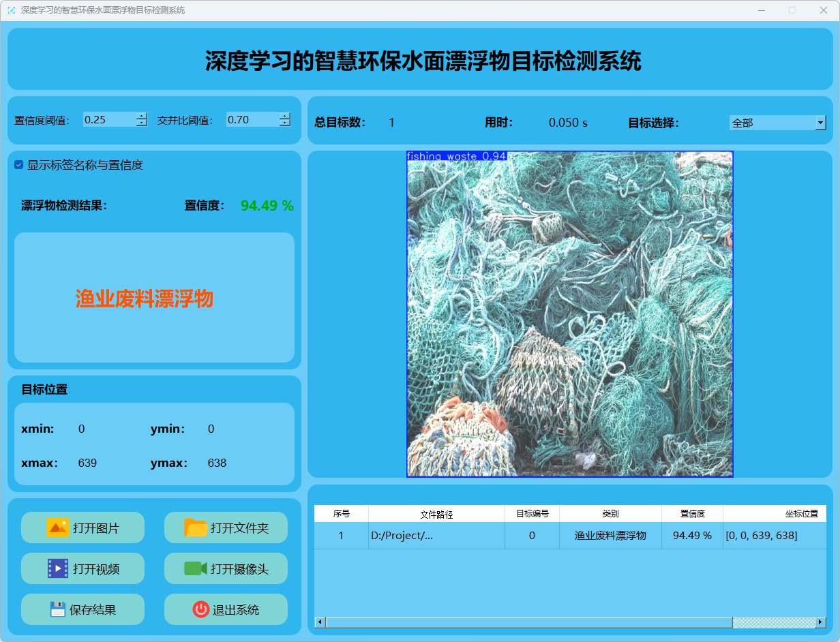The image size is (840, 642).
Task: Click the film strip icon for 打开视频
Action: point(57,568)
